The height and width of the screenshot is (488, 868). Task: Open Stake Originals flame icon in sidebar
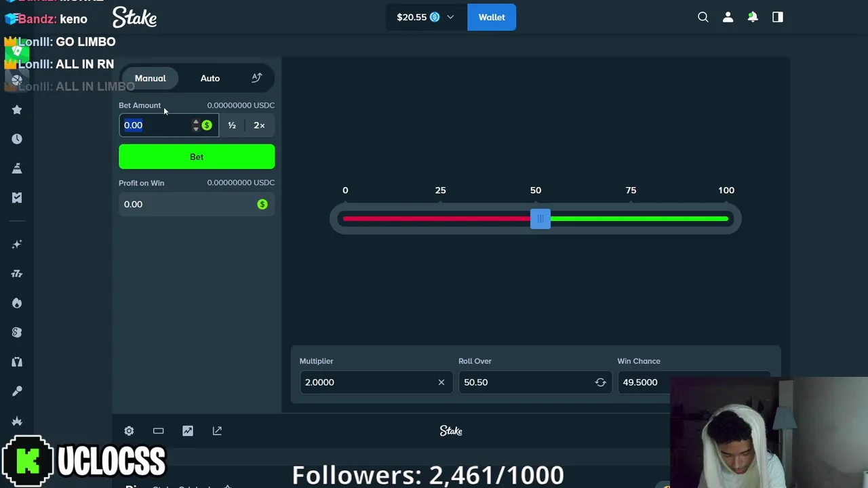pos(17,303)
